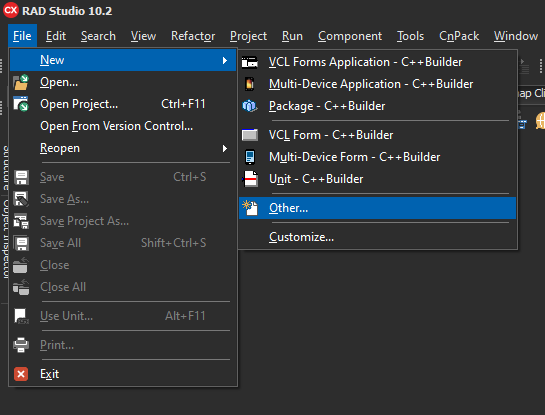Open the Window menu
This screenshot has width=545, height=415.
516,36
